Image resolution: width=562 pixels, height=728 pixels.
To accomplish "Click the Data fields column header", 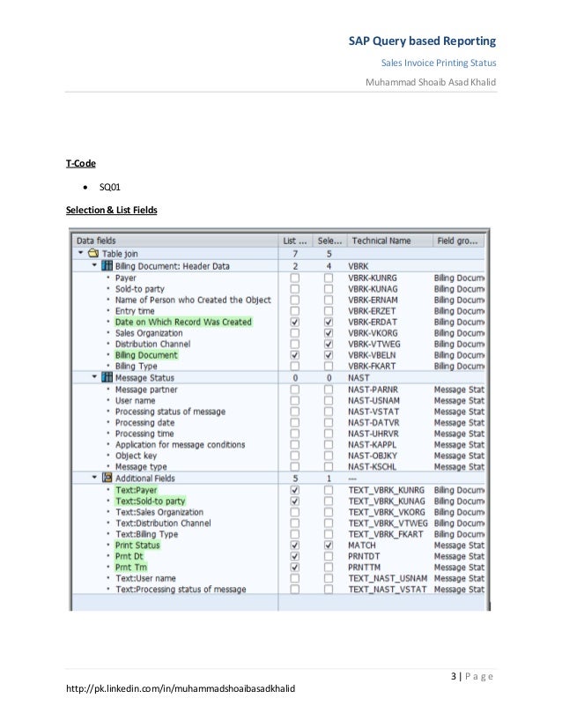I will click(175, 241).
